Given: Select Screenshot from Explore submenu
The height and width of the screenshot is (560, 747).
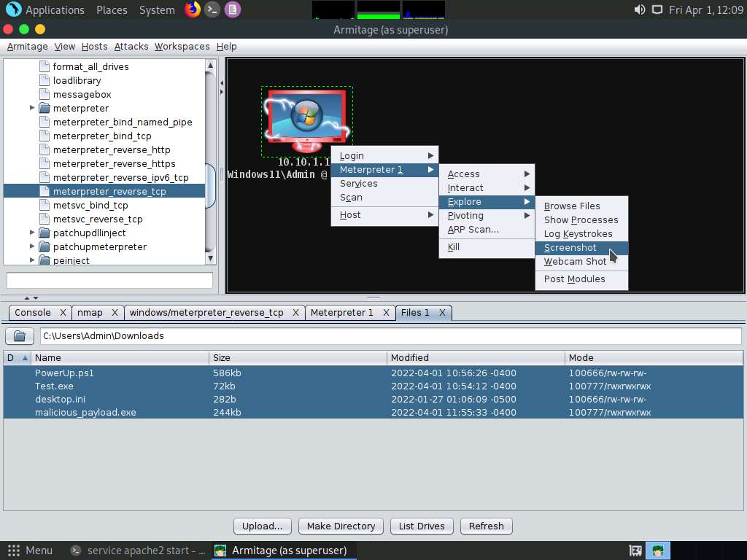Looking at the screenshot, I should (570, 248).
